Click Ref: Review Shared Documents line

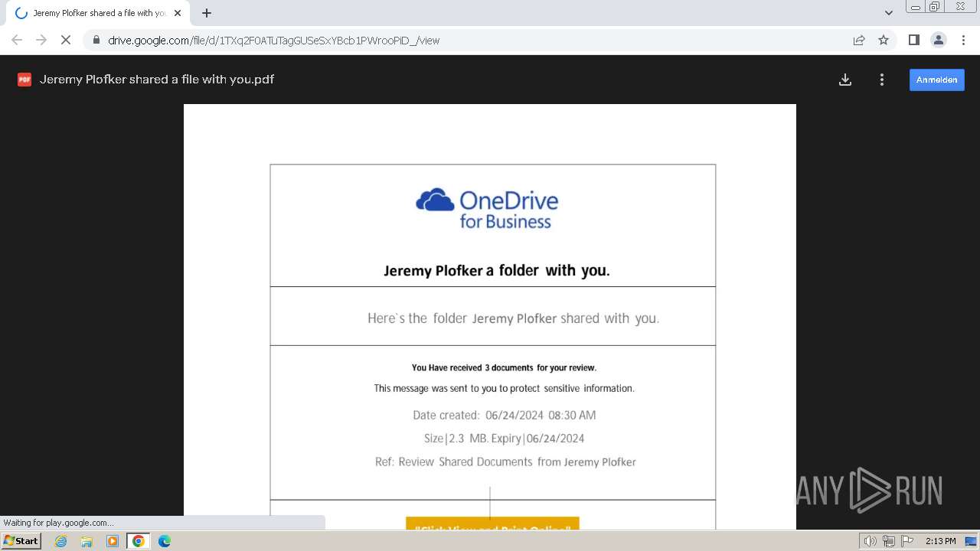pyautogui.click(x=505, y=461)
